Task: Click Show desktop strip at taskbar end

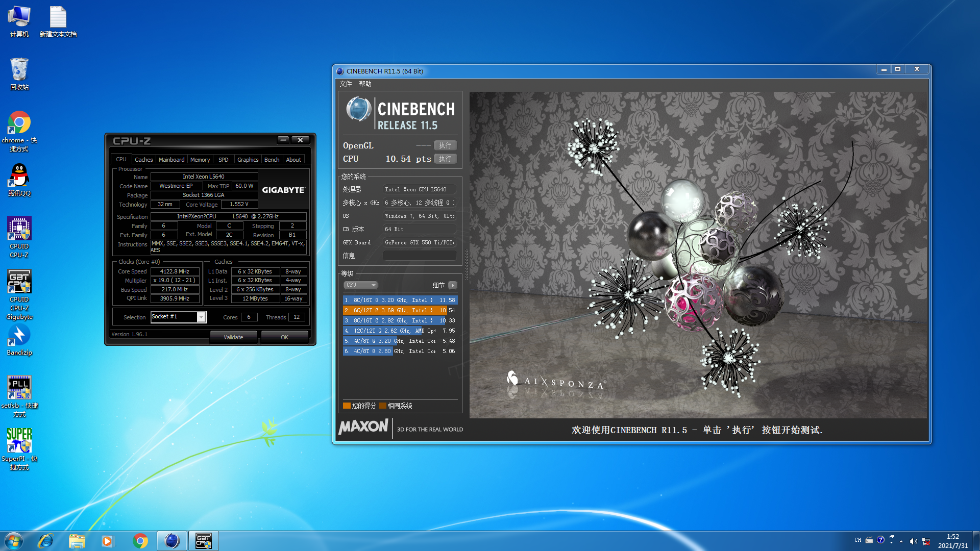Action: pyautogui.click(x=976, y=541)
